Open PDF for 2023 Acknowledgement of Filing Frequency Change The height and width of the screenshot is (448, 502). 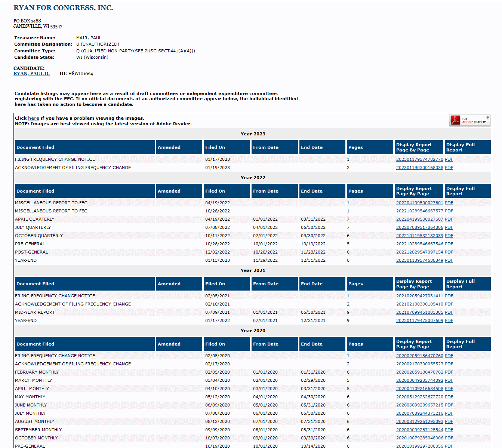coord(449,168)
